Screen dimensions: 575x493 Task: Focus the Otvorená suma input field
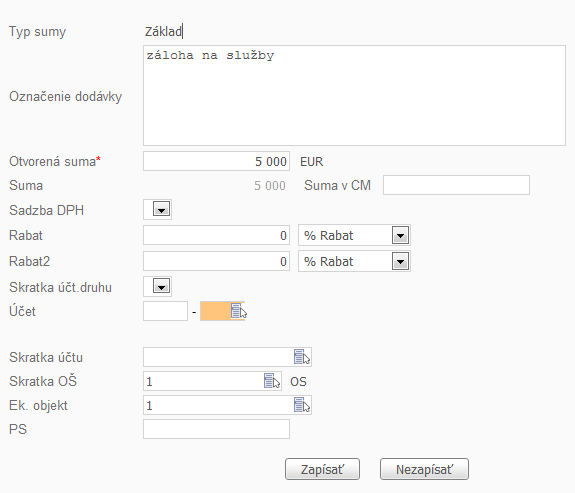[x=216, y=161]
